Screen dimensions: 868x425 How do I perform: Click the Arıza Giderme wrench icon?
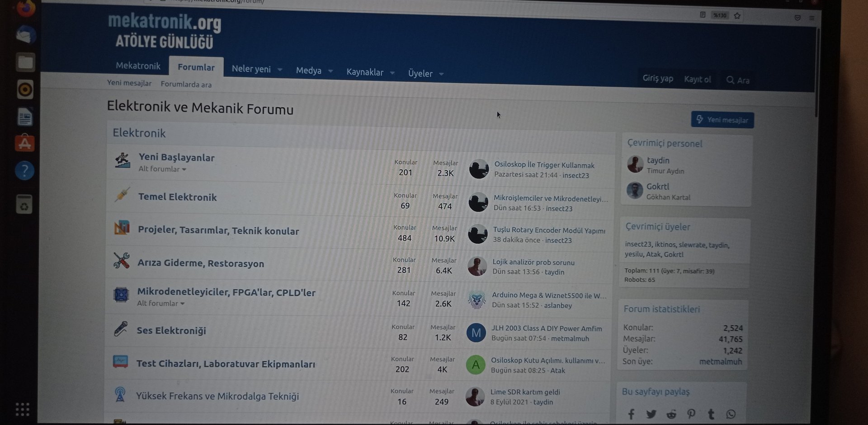pyautogui.click(x=121, y=261)
